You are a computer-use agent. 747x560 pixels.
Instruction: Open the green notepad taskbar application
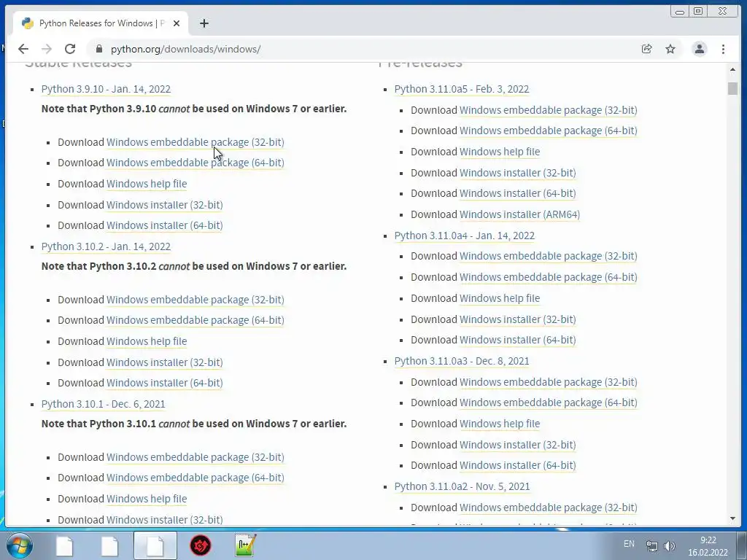coord(246,545)
